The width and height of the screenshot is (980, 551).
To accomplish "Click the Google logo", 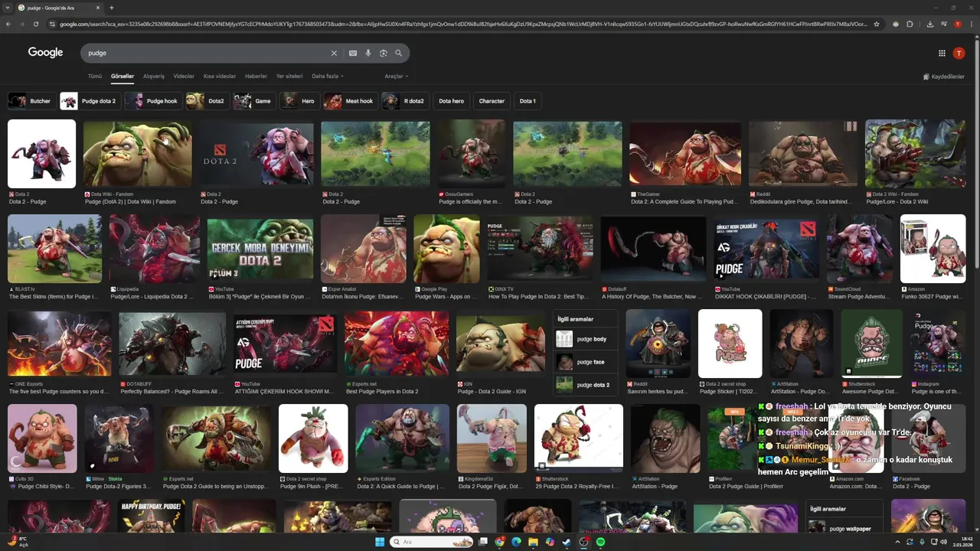I will tap(45, 52).
